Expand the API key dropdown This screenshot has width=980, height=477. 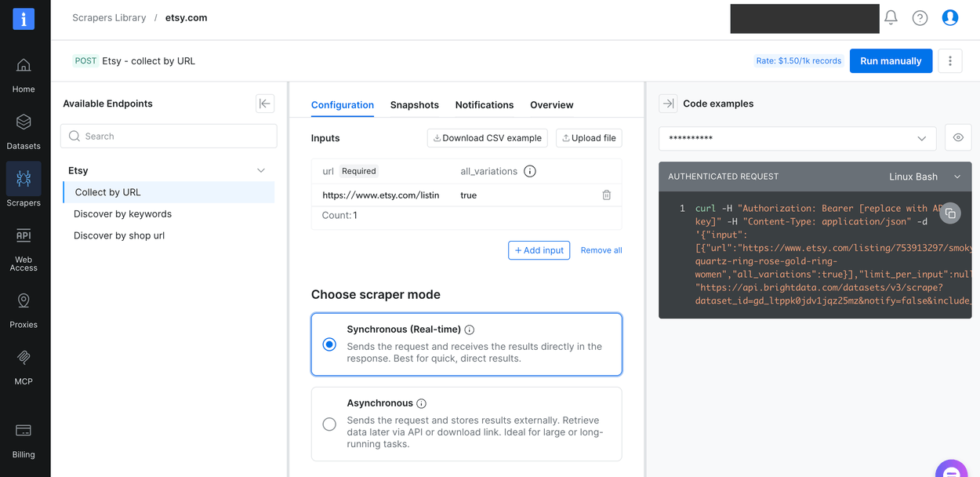797,138
